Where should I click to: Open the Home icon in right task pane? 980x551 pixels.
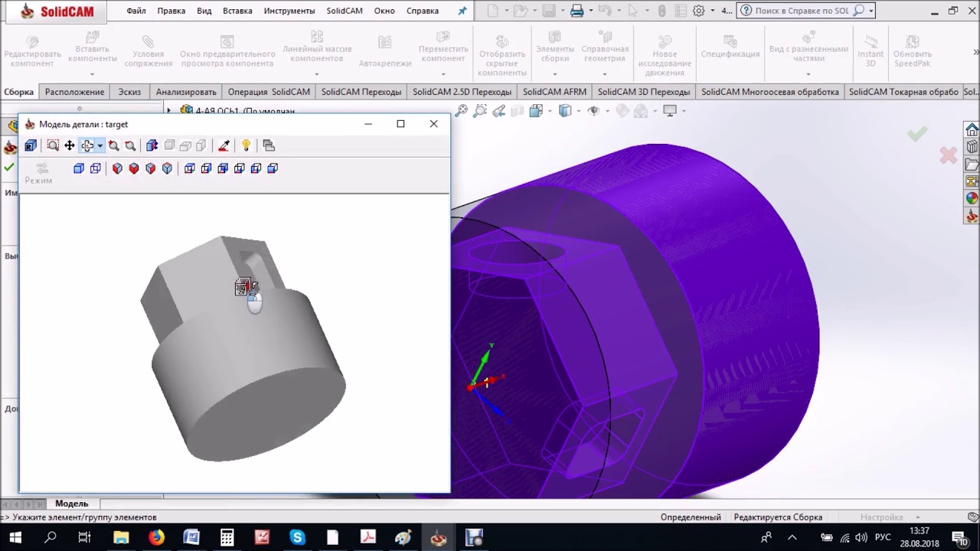pos(972,129)
